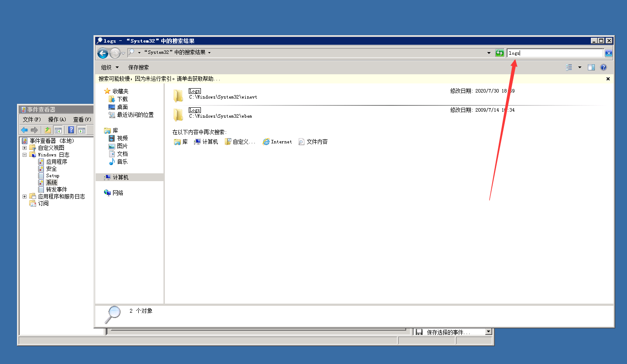Click the search magnifier in address bar
Screen dimensions: 627x364
coord(131,53)
